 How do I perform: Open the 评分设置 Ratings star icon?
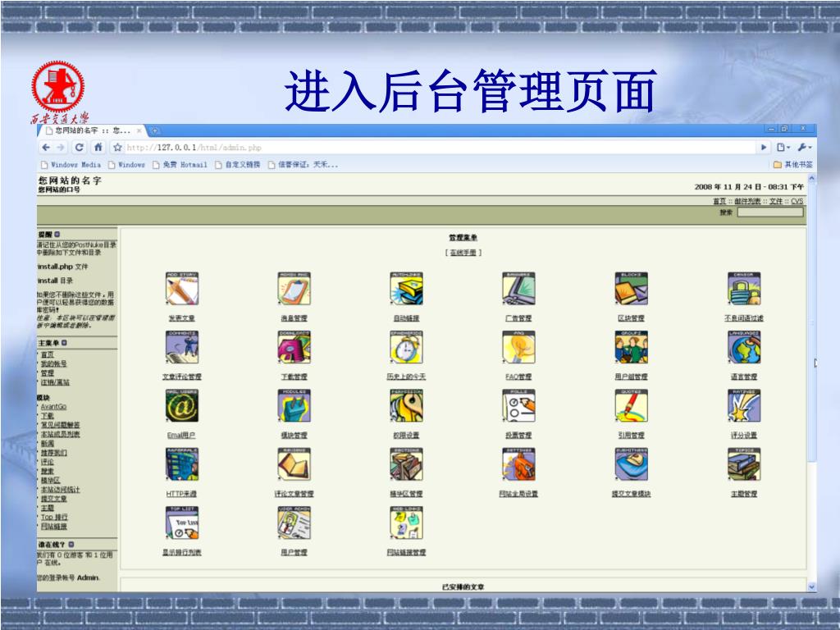pyautogui.click(x=744, y=405)
